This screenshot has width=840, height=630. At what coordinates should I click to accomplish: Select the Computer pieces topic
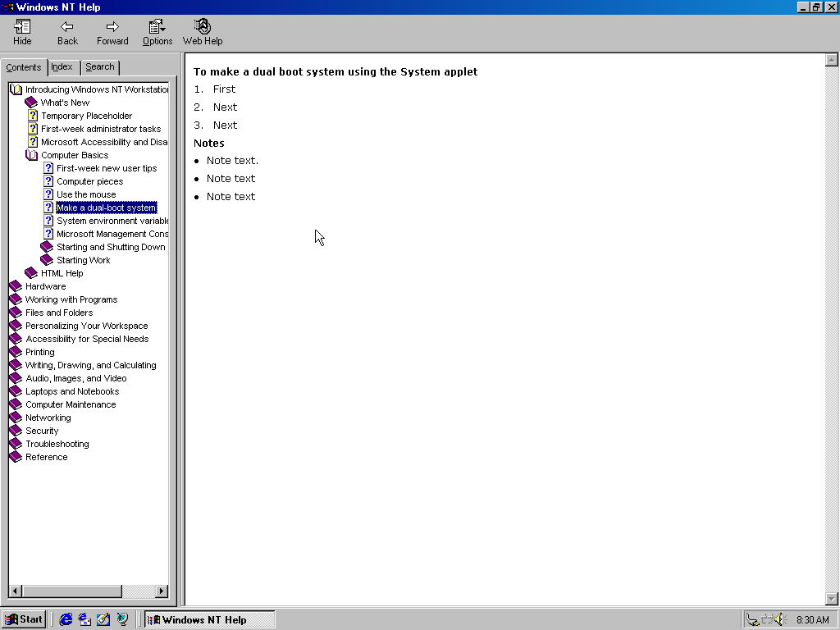[89, 181]
